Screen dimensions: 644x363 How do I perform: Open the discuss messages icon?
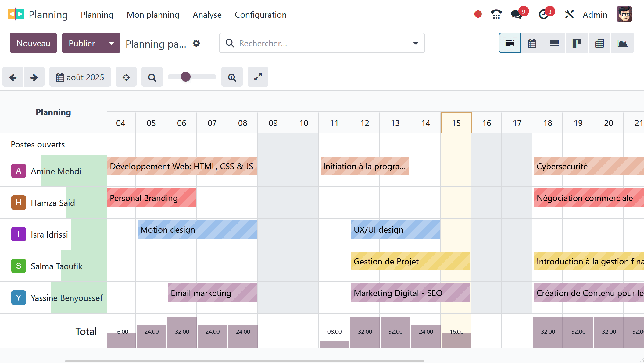click(x=517, y=14)
